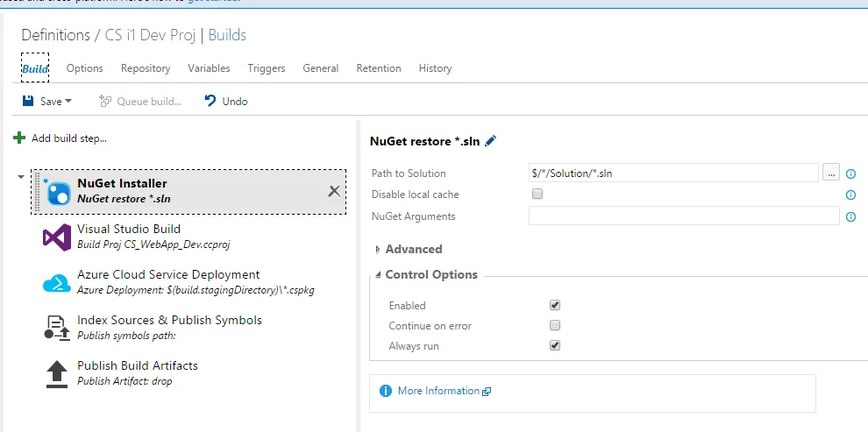Click the Index Sources & Publish Symbols icon
The height and width of the screenshot is (432, 868).
(x=57, y=329)
